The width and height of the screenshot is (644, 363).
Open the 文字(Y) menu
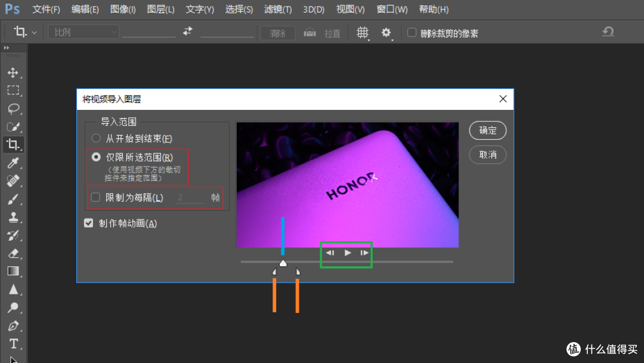click(200, 9)
